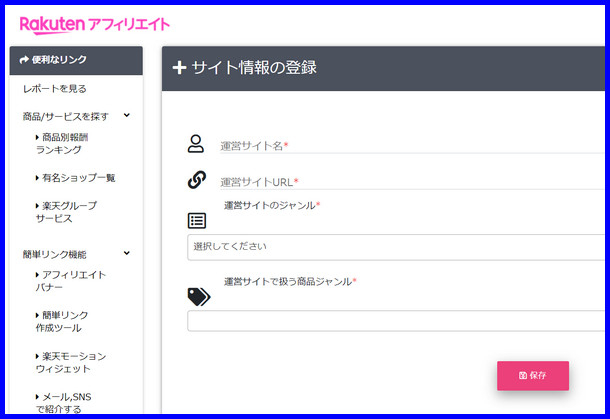
Task: Click the 便利なリンク sidebar header
Action: [x=76, y=60]
